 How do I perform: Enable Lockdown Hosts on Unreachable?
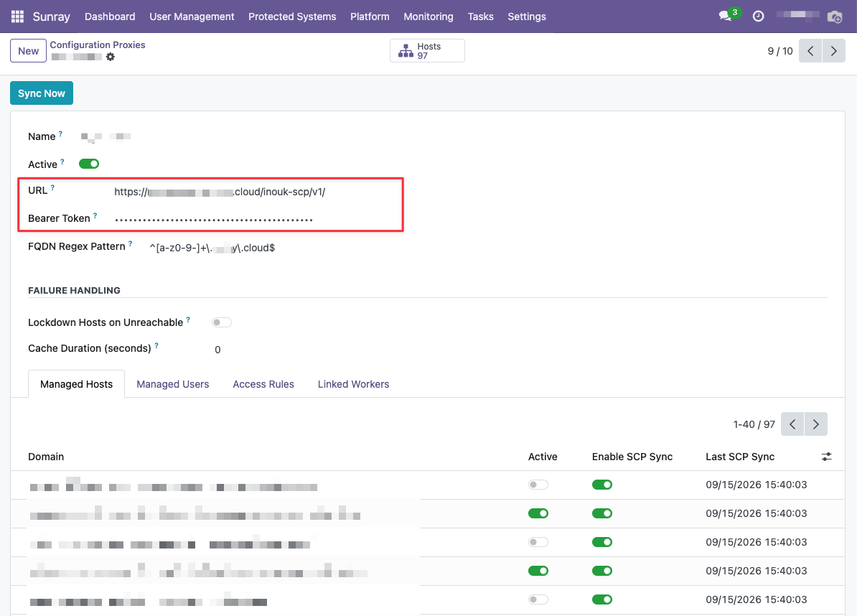(221, 322)
